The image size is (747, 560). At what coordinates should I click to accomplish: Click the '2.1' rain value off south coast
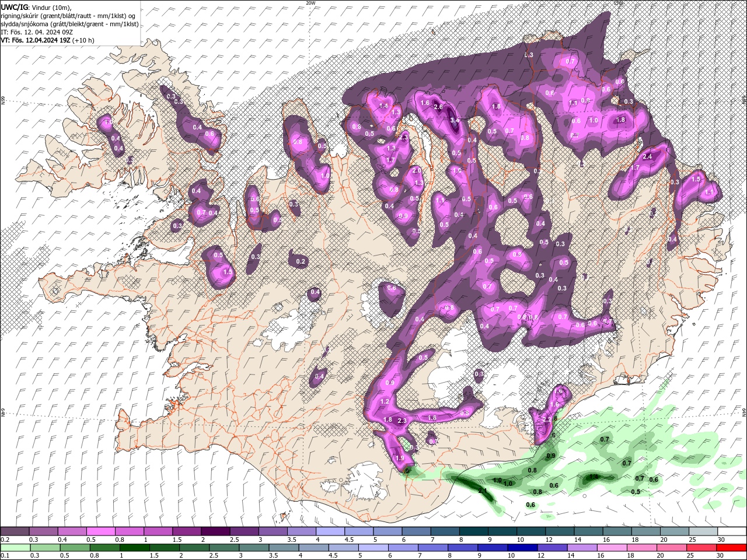pyautogui.click(x=483, y=491)
